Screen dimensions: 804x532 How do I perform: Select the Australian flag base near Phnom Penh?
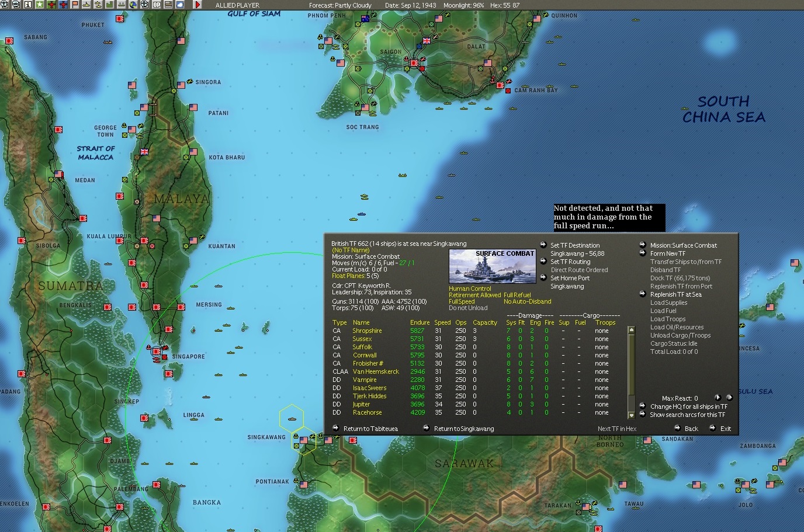tap(366, 19)
